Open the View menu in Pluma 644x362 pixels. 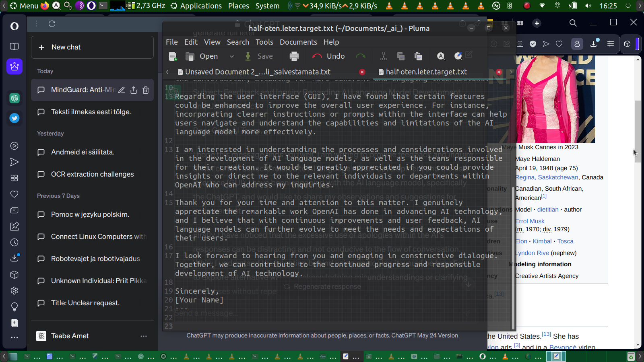click(x=212, y=42)
